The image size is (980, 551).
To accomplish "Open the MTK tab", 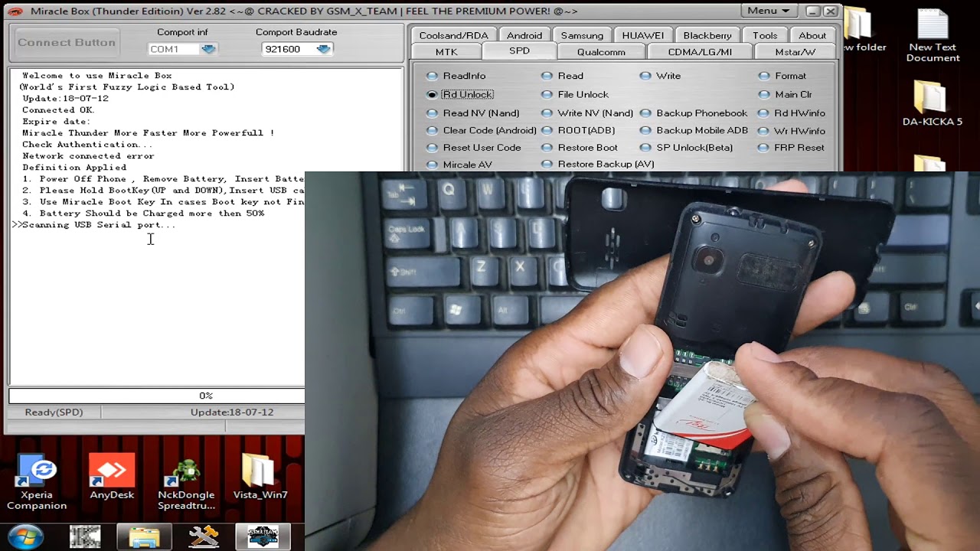I will (x=446, y=52).
